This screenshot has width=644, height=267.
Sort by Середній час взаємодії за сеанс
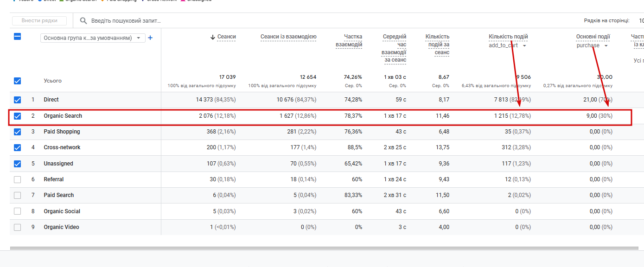(395, 48)
